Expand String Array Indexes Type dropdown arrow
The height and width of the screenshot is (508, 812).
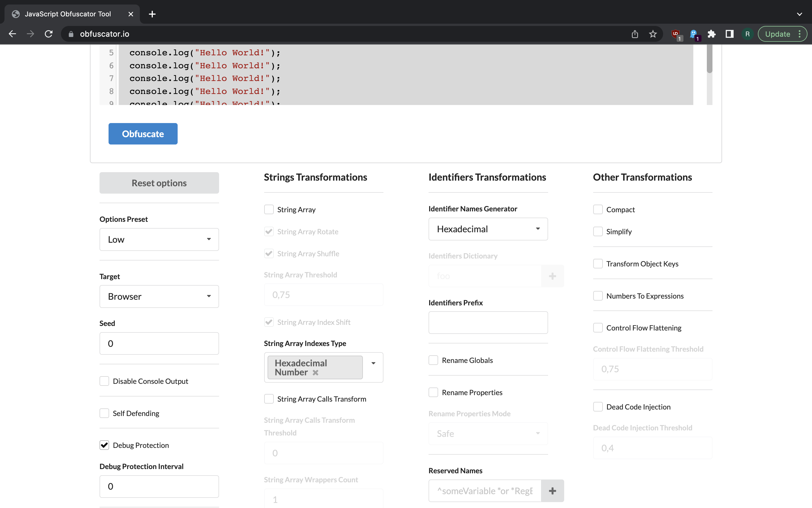tap(373, 363)
